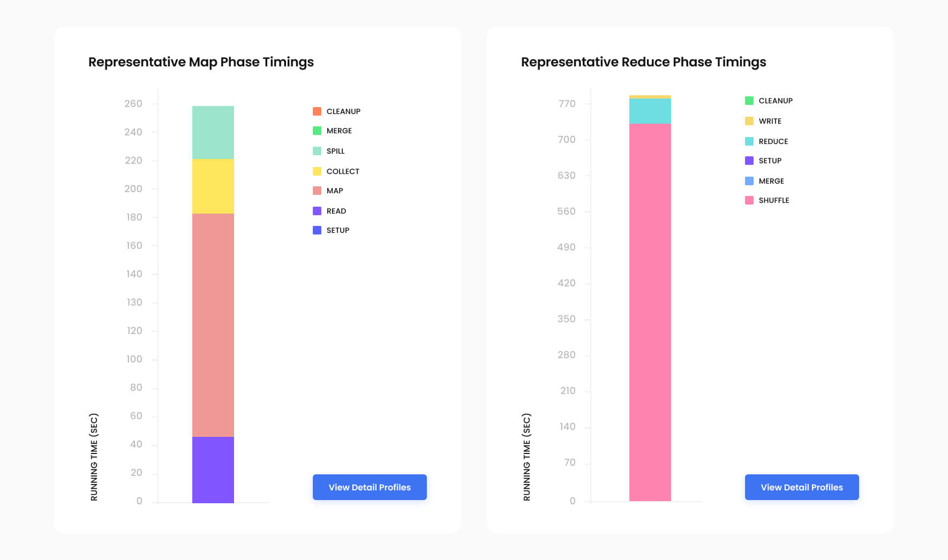Select the mint spill segment of Map bar
The height and width of the screenshot is (560, 948).
click(213, 133)
